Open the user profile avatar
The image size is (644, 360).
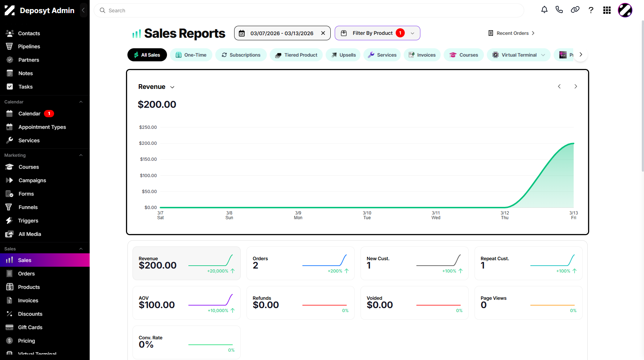tap(625, 10)
